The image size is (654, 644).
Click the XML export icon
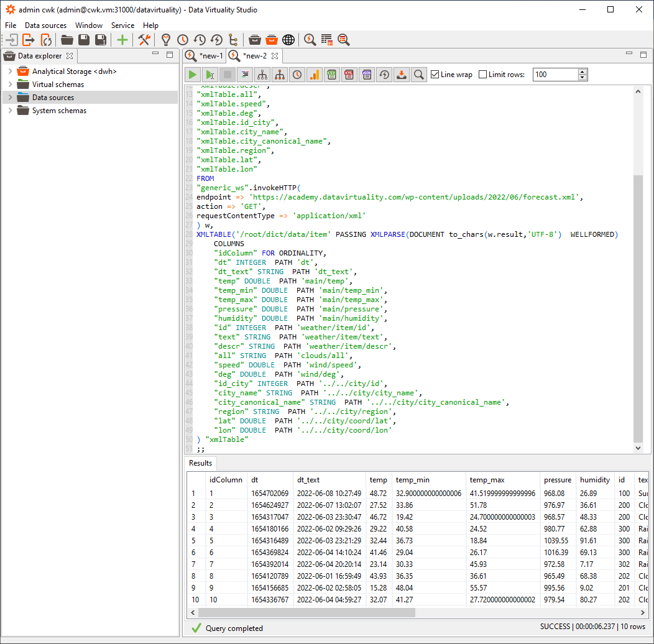(349, 75)
